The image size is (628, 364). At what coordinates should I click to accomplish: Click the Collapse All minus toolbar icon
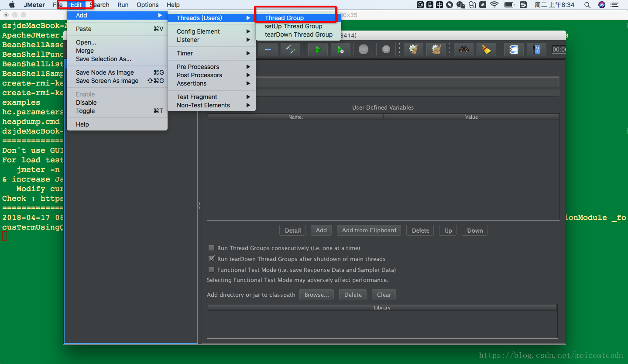268,49
